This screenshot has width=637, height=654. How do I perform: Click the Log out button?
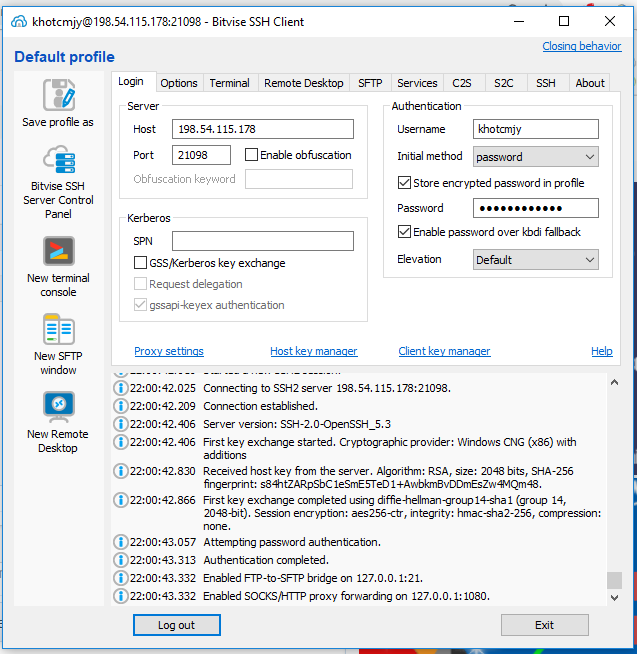(176, 625)
